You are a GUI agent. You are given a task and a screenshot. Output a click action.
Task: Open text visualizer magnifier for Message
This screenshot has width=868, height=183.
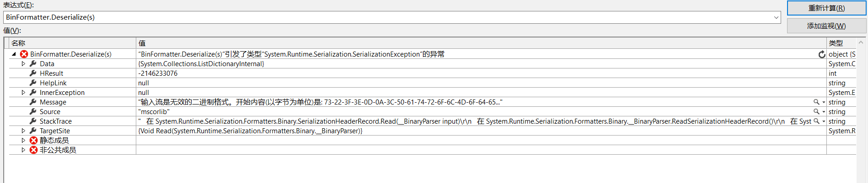pos(816,102)
